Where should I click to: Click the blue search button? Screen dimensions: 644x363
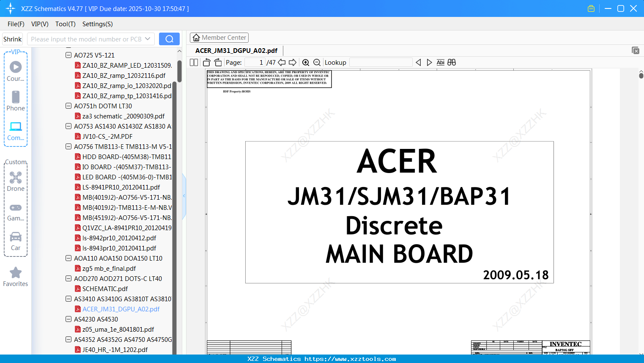coord(169,39)
